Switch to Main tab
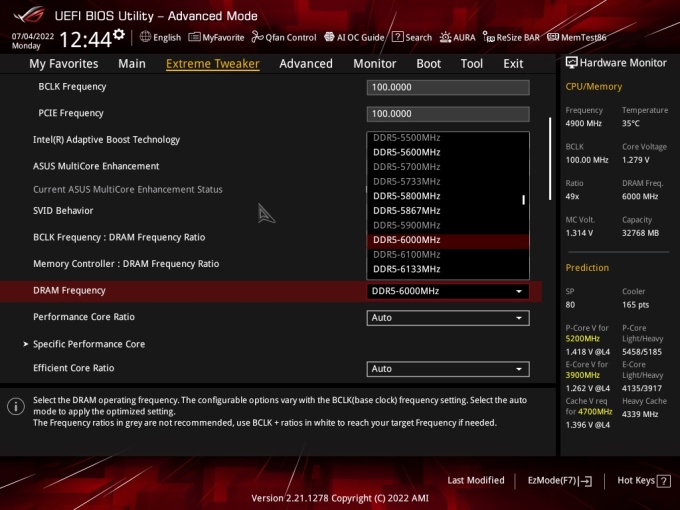The width and height of the screenshot is (680, 510). (x=132, y=64)
